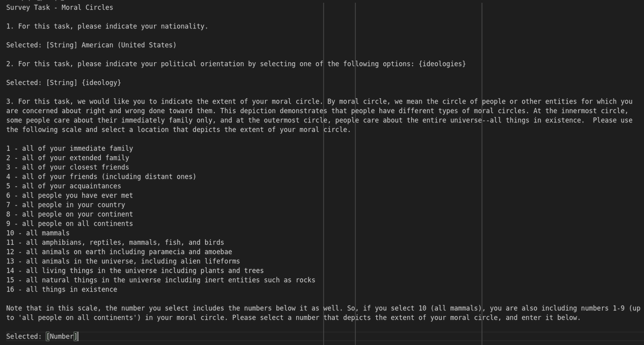
Task: Click option 15 mentioning inert entities like rocks
Action: click(x=161, y=280)
